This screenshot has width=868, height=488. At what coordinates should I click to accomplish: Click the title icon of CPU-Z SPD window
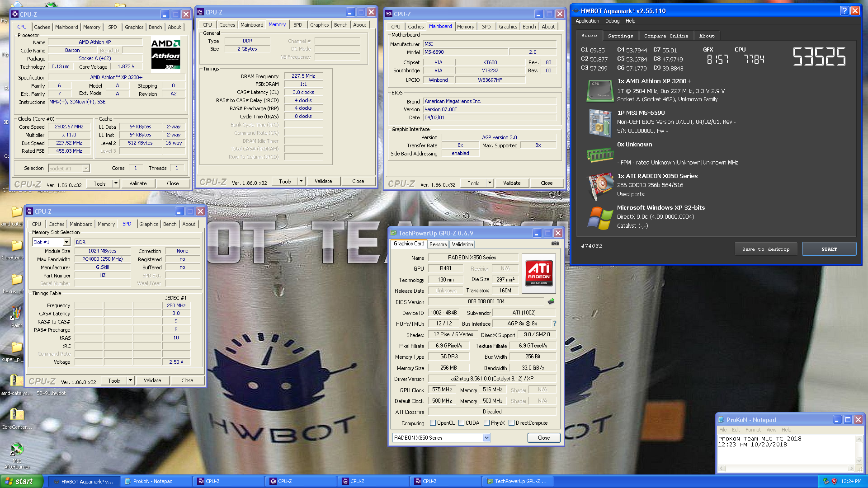(29, 211)
